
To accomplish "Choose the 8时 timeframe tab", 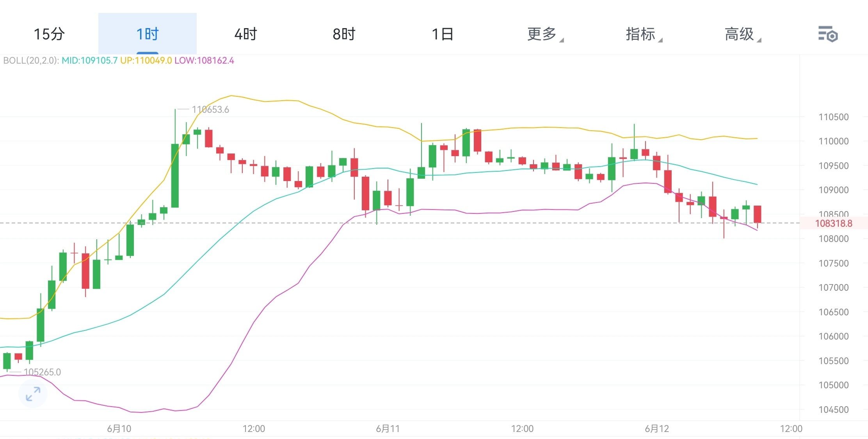I will (344, 34).
